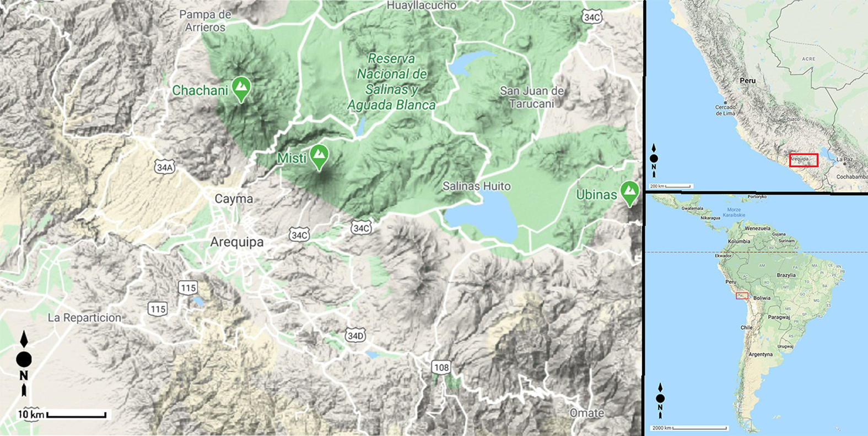This screenshot has width=868, height=436.
Task: Click the 108 route shield
Action: (441, 367)
